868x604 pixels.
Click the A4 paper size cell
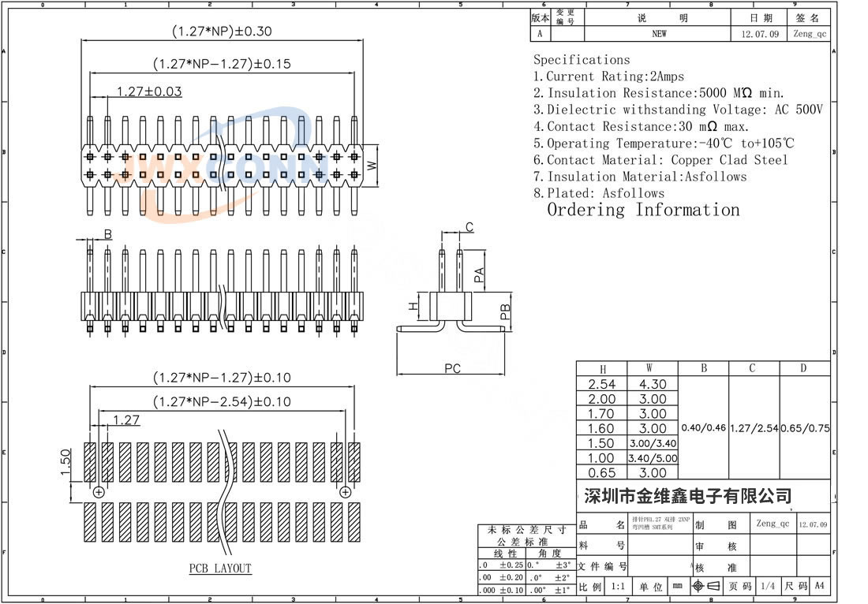coord(820,587)
